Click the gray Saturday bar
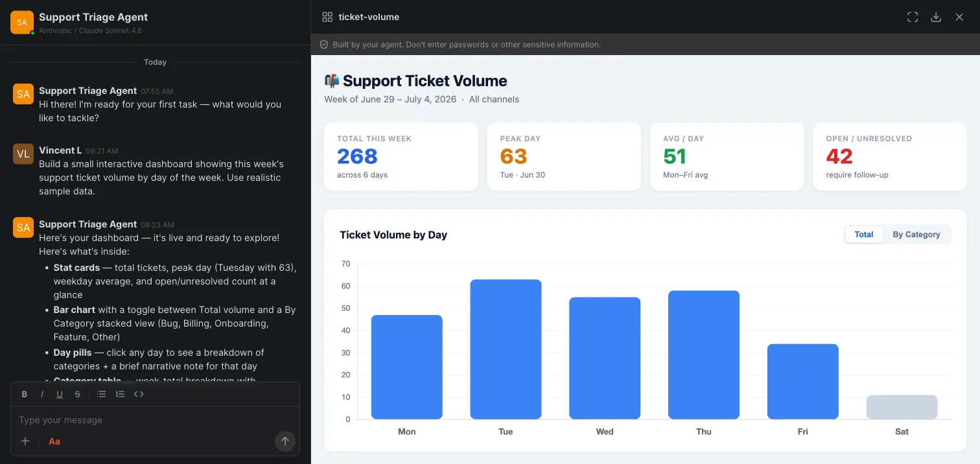980x464 pixels. click(902, 407)
